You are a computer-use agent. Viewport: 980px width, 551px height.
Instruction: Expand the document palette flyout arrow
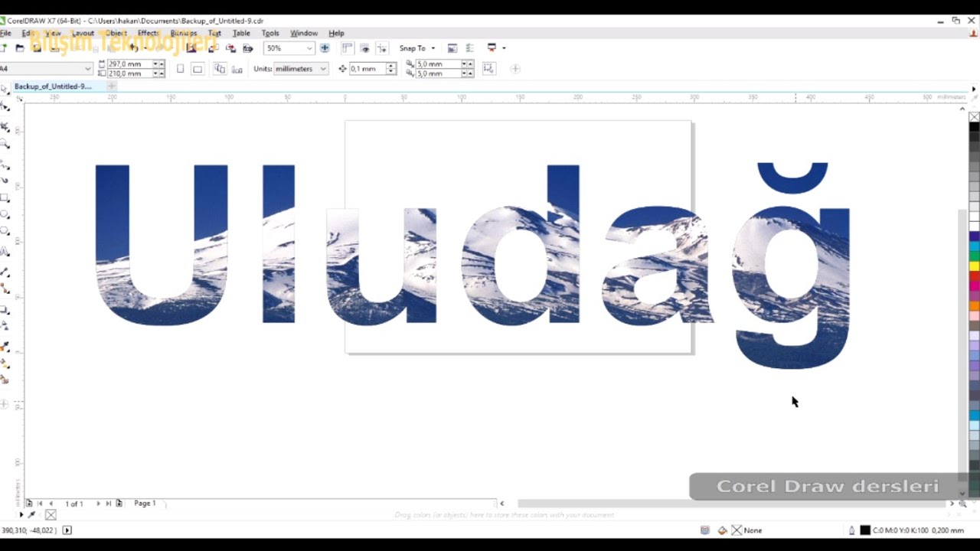pyautogui.click(x=21, y=515)
